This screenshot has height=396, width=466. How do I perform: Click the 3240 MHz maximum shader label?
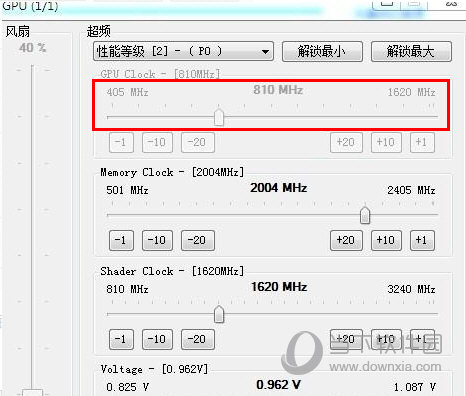411,289
